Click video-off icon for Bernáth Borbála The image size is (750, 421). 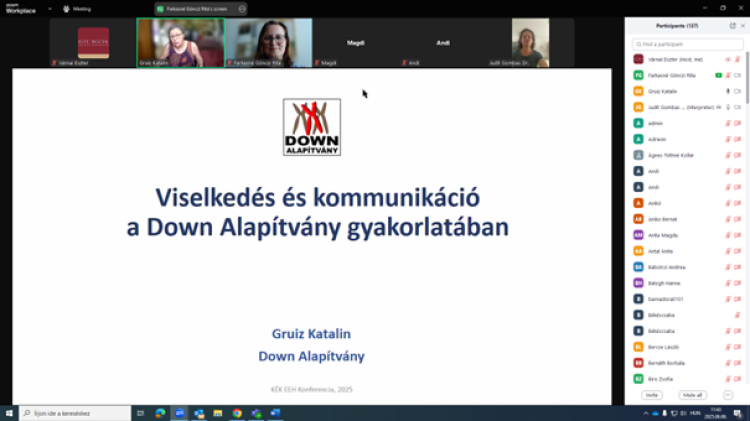[737, 363]
